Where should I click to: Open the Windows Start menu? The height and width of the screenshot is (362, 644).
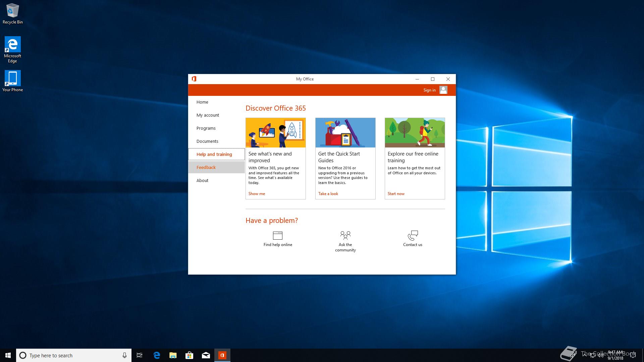8,355
